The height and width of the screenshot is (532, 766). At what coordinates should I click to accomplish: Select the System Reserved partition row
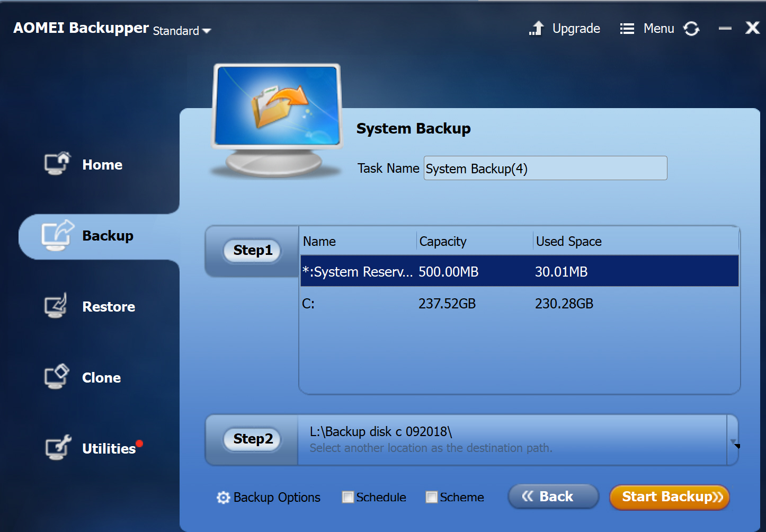519,271
